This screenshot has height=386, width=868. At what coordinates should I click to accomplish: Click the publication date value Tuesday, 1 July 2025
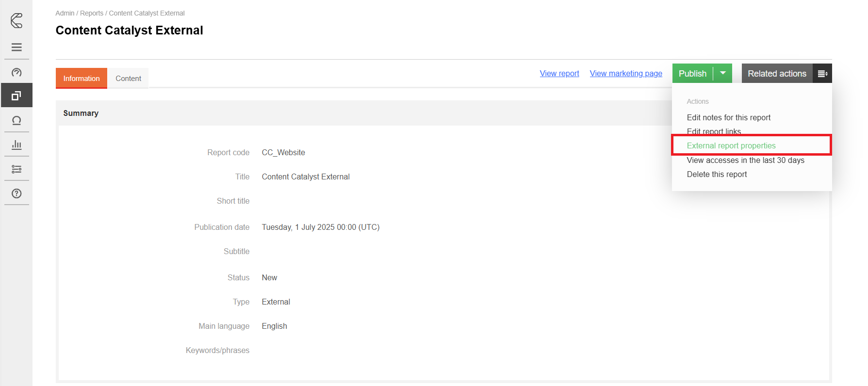click(x=321, y=227)
